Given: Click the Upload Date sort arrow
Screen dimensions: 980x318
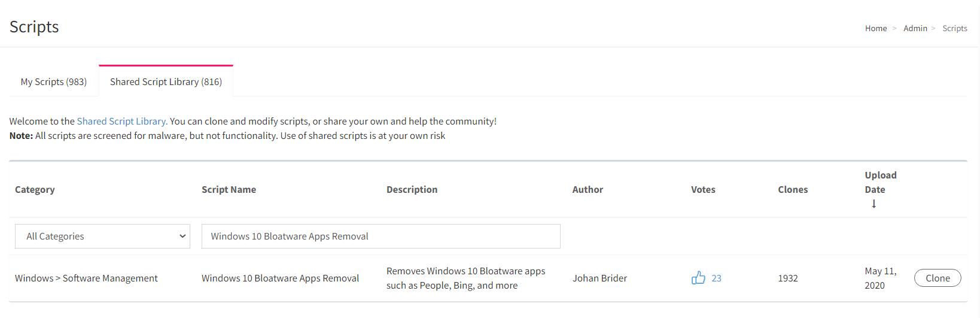Looking at the screenshot, I should 874,204.
